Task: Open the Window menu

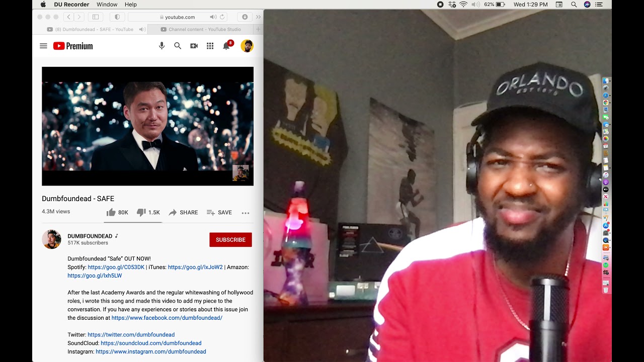Action: click(107, 5)
